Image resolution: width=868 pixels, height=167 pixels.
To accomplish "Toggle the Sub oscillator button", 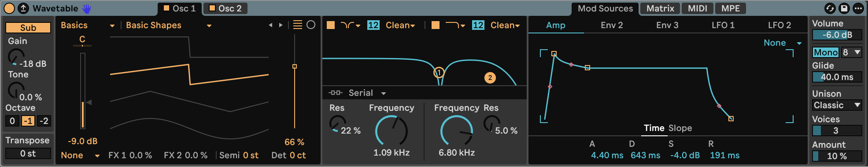I will (x=28, y=28).
